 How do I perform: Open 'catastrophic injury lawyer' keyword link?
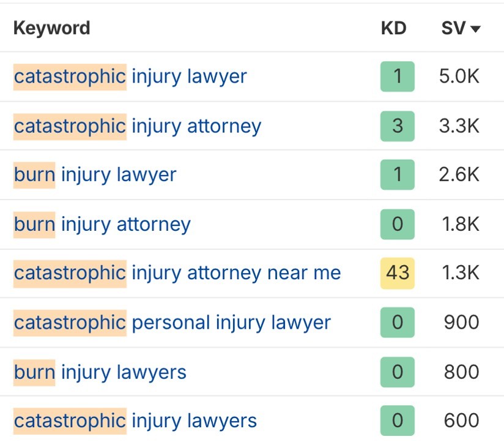click(130, 77)
